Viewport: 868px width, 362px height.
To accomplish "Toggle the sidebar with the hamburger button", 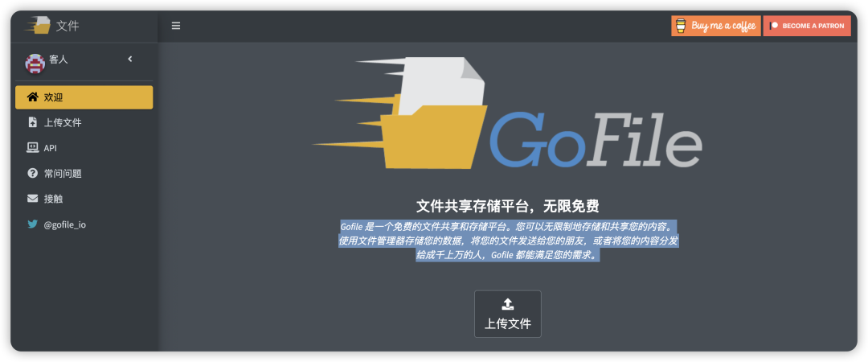I will pos(176,26).
